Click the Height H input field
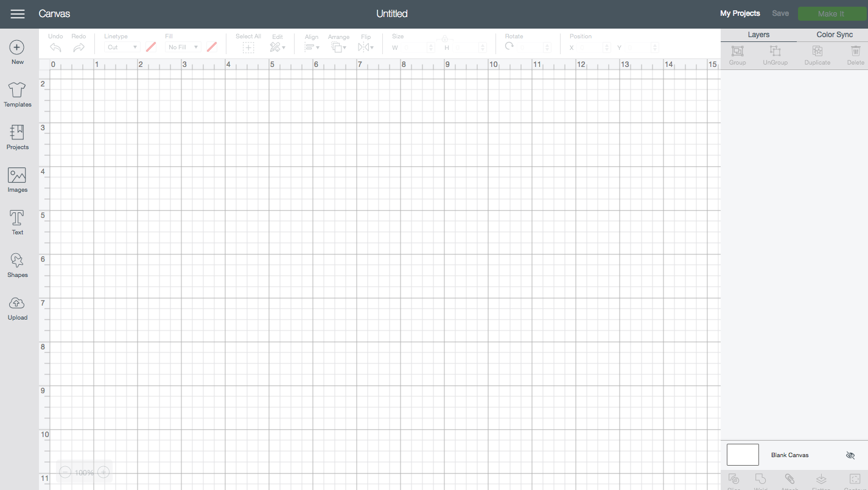 466,47
